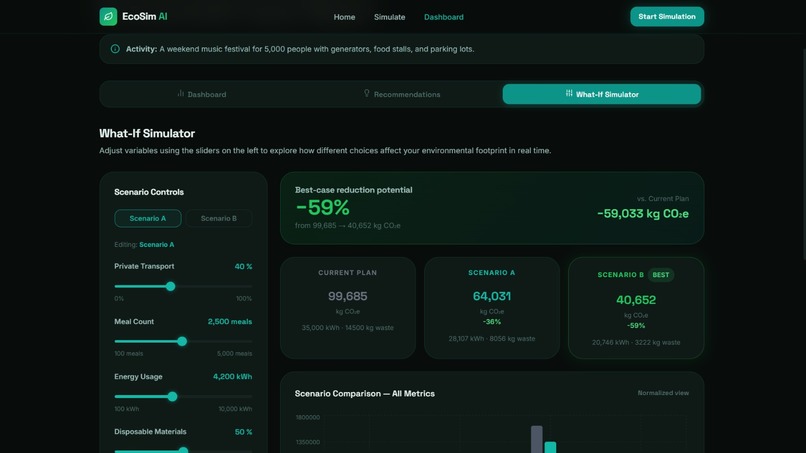Click the Disposable Materials slider handle
This screenshot has height=453, width=806.
[x=183, y=450]
